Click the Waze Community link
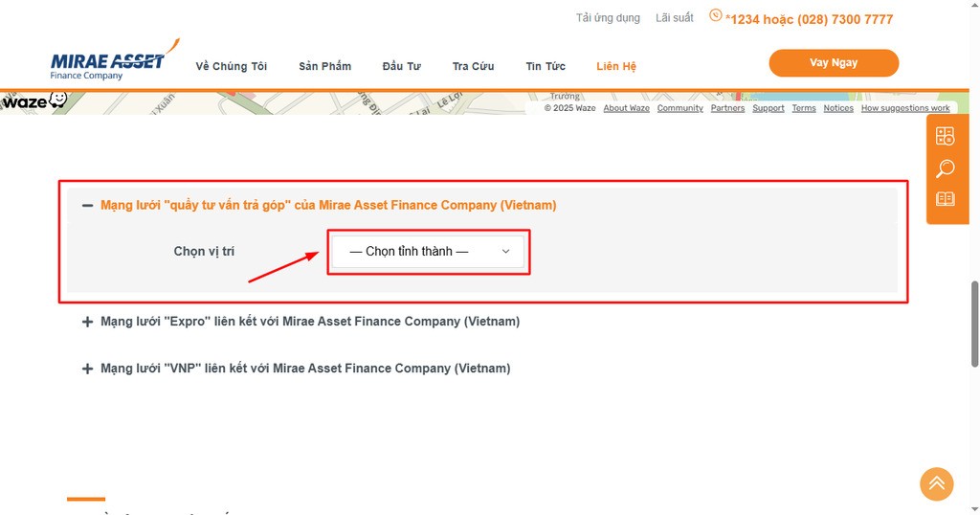This screenshot has height=515, width=980. (x=680, y=108)
